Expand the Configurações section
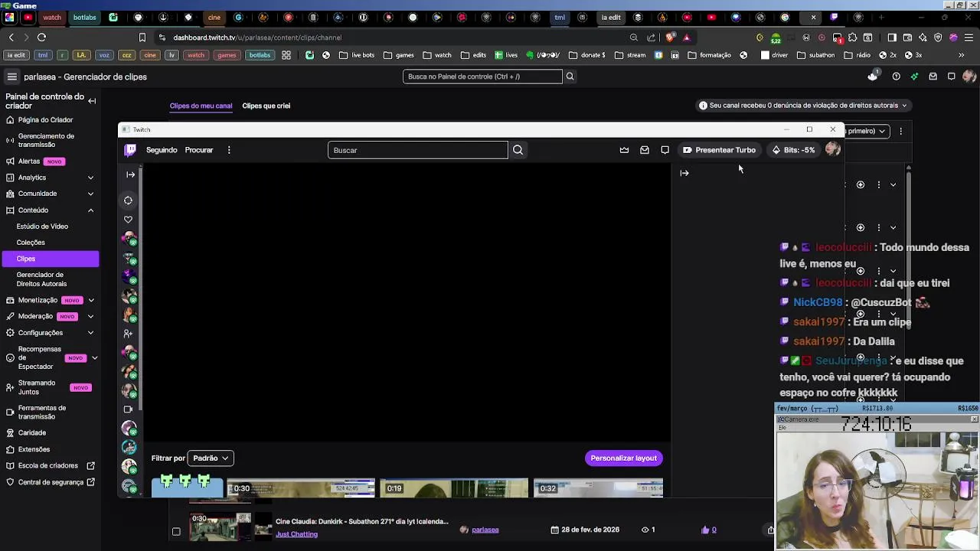980x551 pixels. [90, 333]
